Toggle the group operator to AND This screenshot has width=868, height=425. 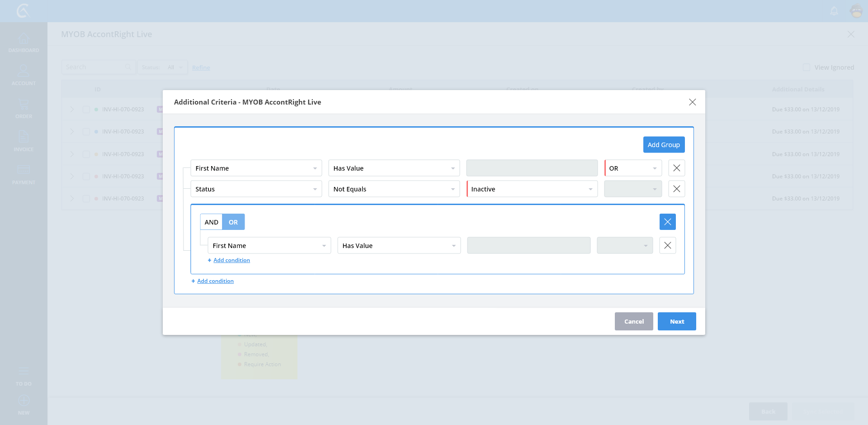[211, 222]
